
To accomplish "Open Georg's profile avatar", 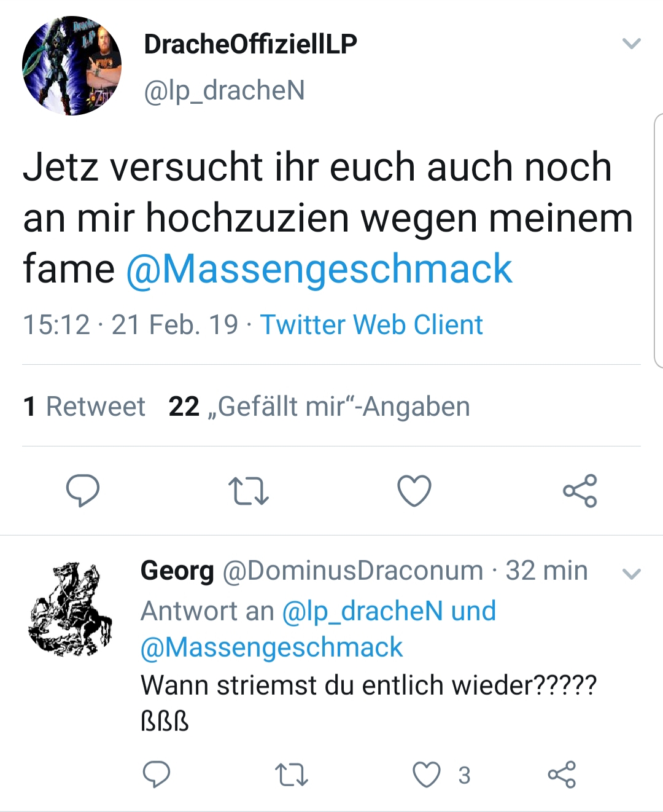I will point(71,609).
